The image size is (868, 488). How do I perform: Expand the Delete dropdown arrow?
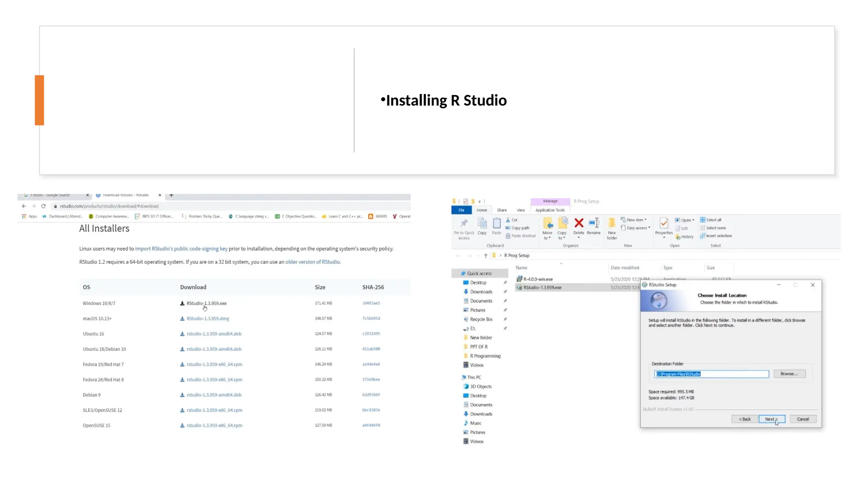point(579,238)
